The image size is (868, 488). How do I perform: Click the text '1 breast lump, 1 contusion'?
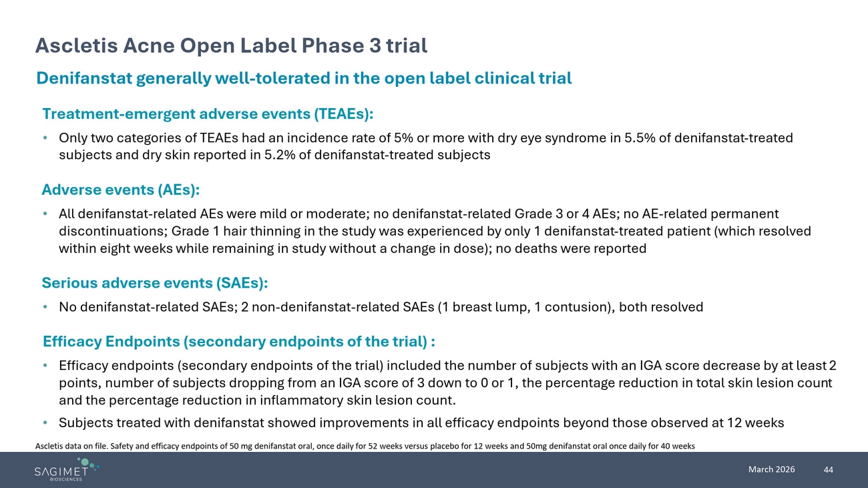tap(525, 308)
